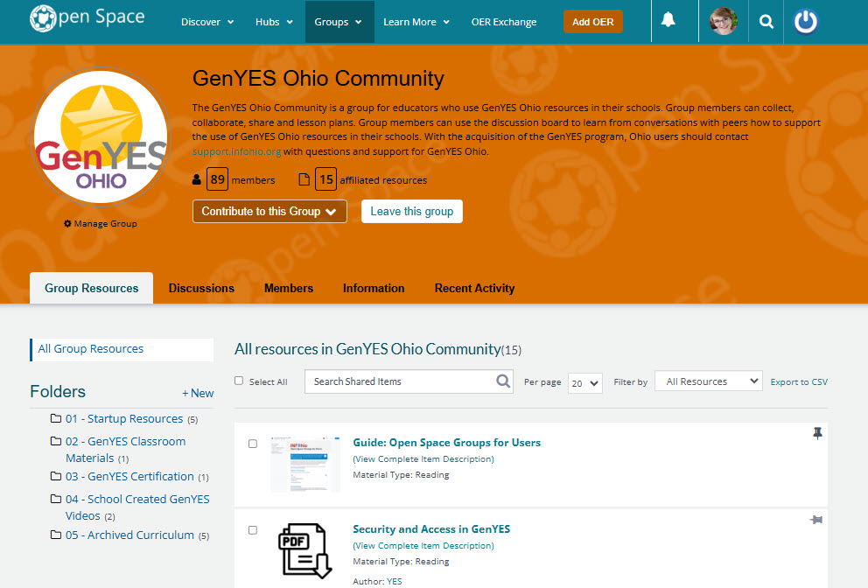Unpin the Guide: Open Space Groups resource
This screenshot has width=868, height=588.
(x=817, y=433)
